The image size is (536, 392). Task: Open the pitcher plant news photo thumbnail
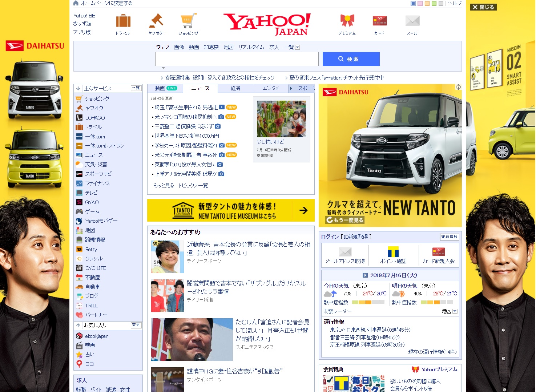tap(281, 119)
